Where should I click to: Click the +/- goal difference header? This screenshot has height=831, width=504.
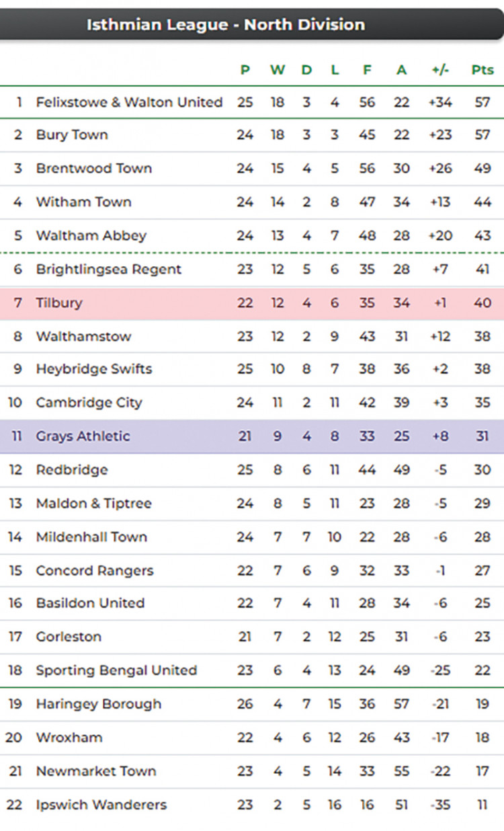click(441, 69)
